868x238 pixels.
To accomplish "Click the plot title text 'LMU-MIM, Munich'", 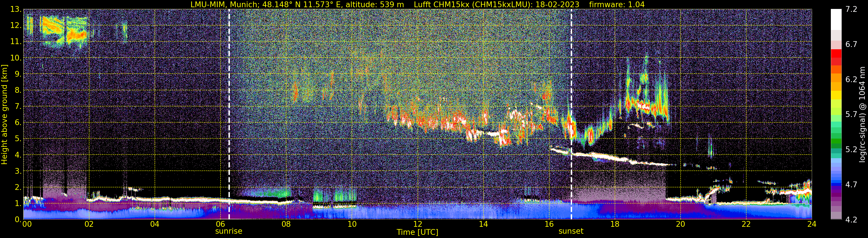I will 225,4.
